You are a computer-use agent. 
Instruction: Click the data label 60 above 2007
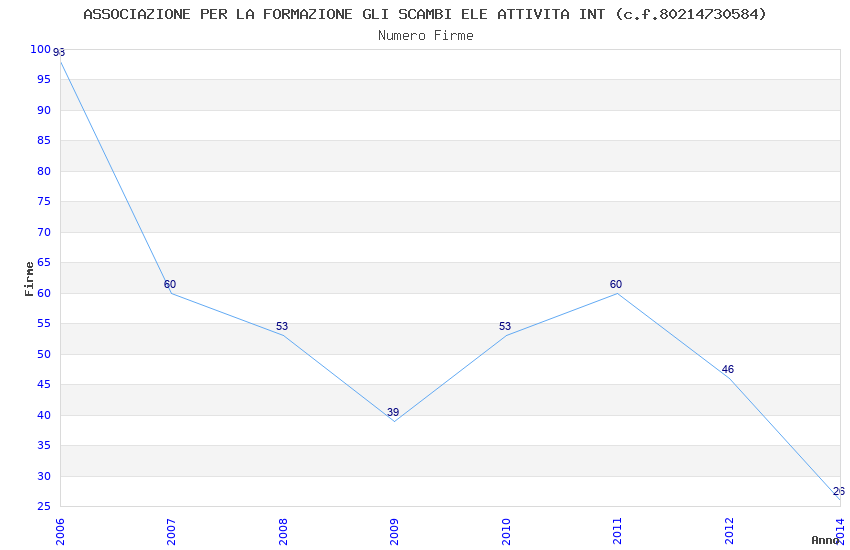tap(170, 284)
